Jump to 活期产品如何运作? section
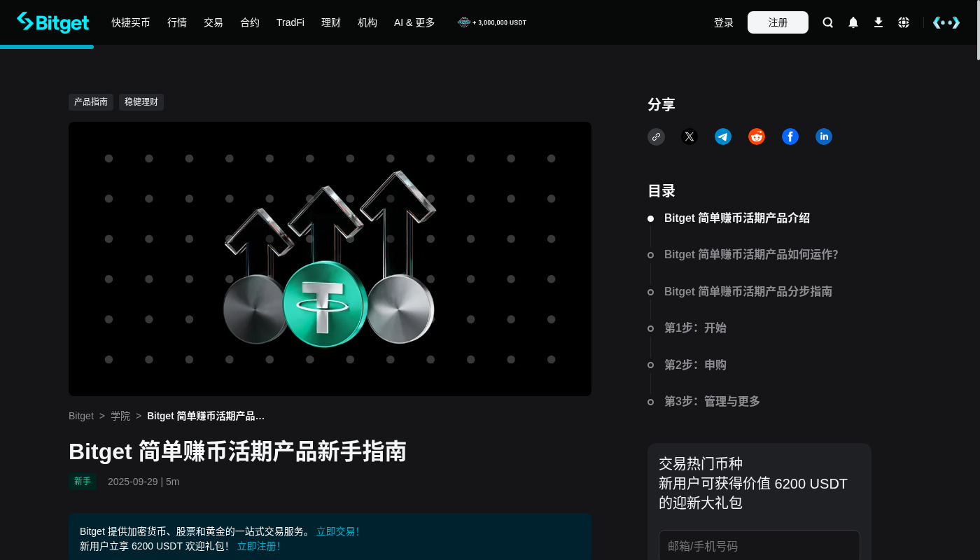The image size is (980, 560). [751, 255]
